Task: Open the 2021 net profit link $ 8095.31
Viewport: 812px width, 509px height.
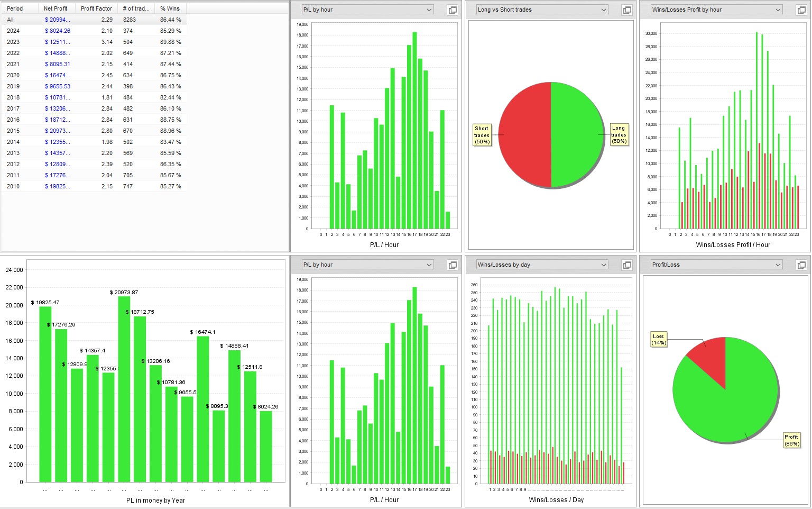Action: point(58,64)
